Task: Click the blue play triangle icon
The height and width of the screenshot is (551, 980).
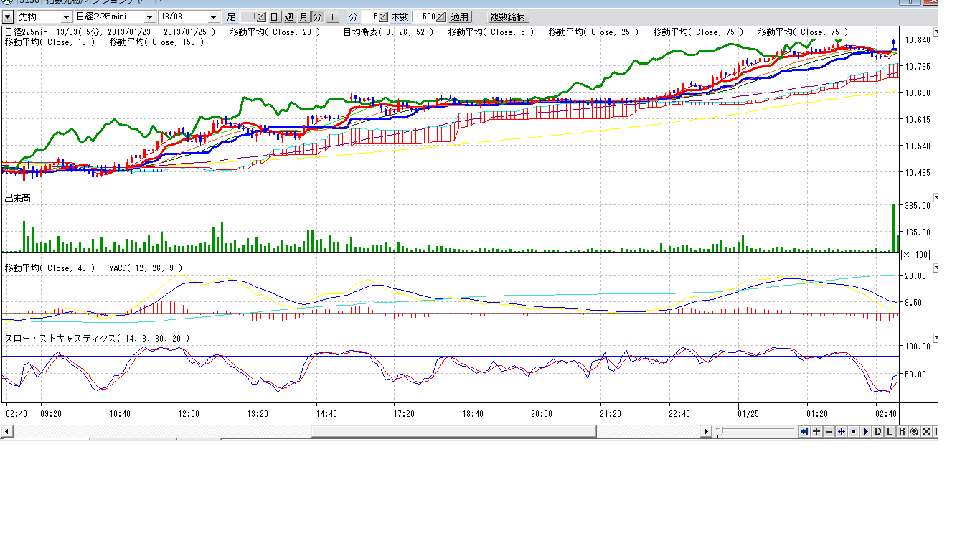Action: click(x=866, y=431)
